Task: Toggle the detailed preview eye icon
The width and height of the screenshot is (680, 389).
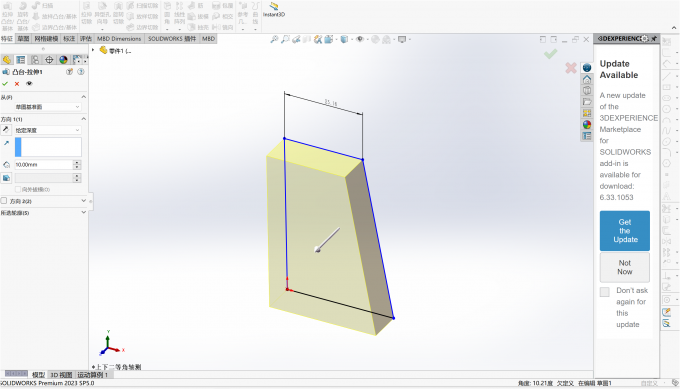Action: (x=29, y=84)
